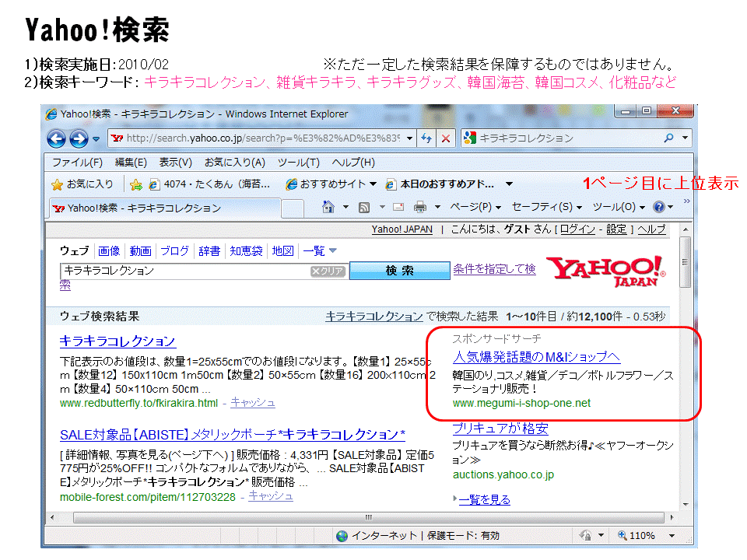Click the ヘルプ link in page header
Viewport: 747px width, 560px height.
point(652,229)
